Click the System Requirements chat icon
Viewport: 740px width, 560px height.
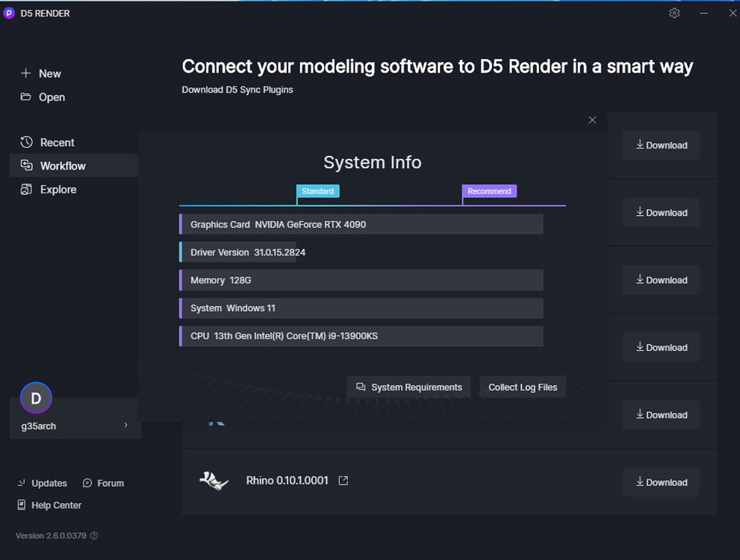(361, 387)
